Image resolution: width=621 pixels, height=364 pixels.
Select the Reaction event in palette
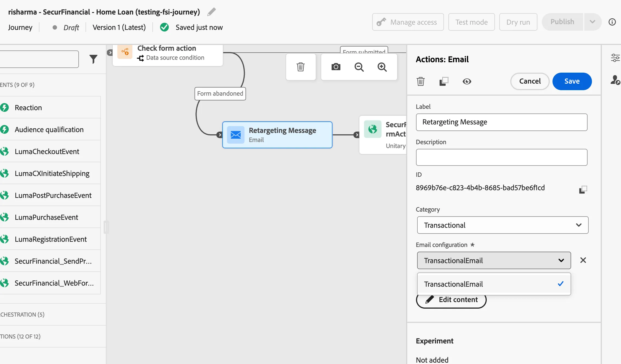[x=50, y=107]
